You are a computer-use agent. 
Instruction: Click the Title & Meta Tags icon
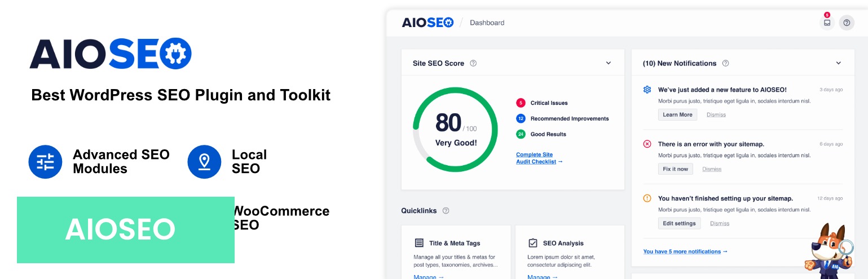(419, 243)
